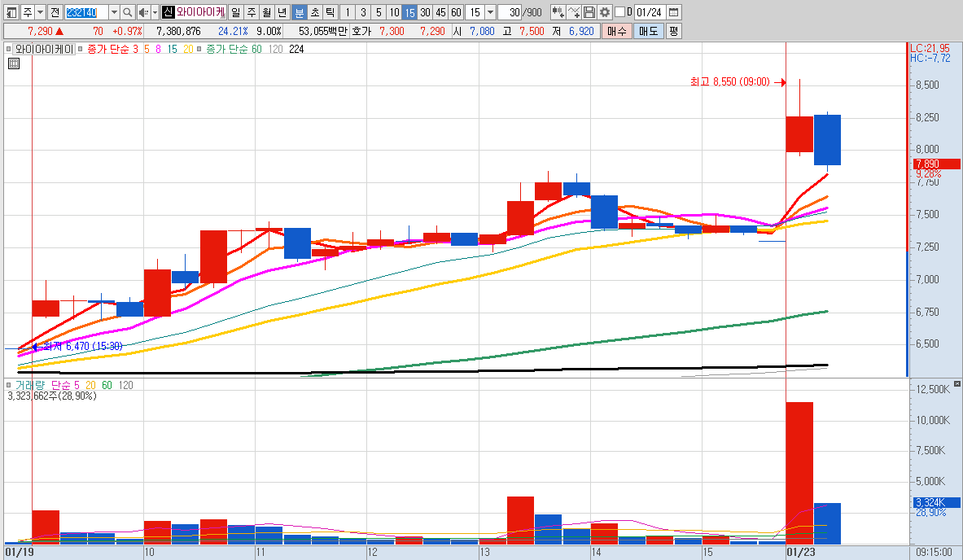
Task: Expand the custom interval dropdown arrow
Action: click(x=490, y=12)
